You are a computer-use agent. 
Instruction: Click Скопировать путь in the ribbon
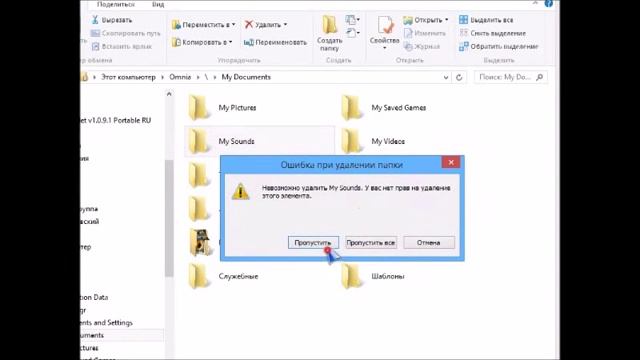coord(125,33)
